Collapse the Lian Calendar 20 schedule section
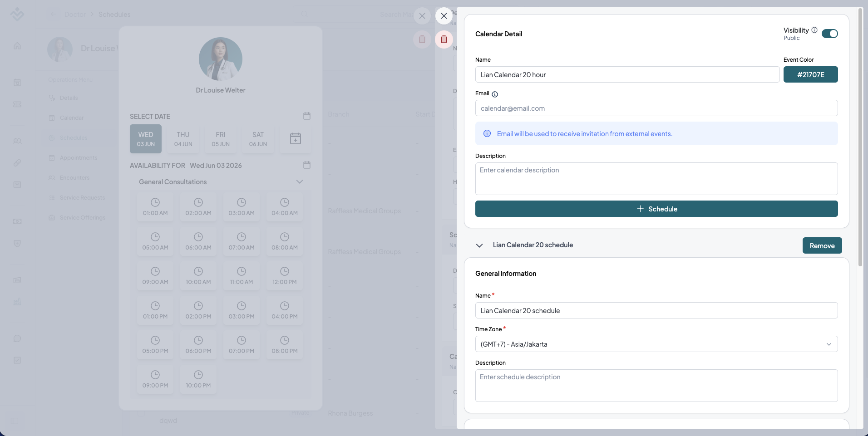The image size is (868, 436). pos(479,245)
